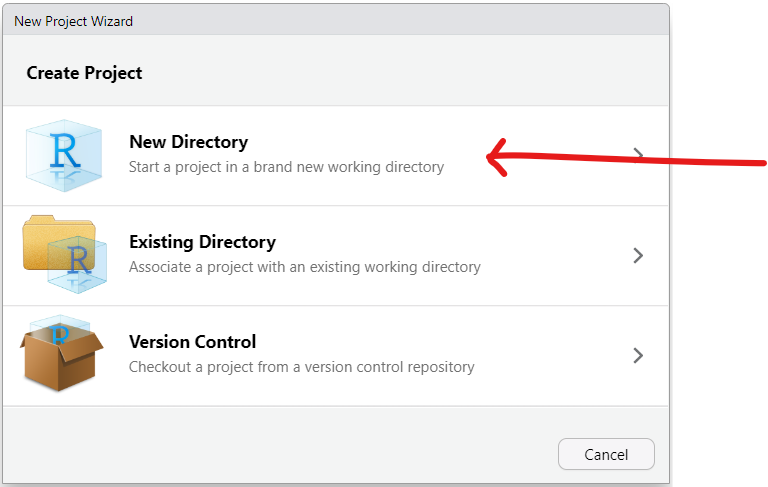The height and width of the screenshot is (487, 768).
Task: Select the New Directory title text
Action: pyautogui.click(x=189, y=142)
